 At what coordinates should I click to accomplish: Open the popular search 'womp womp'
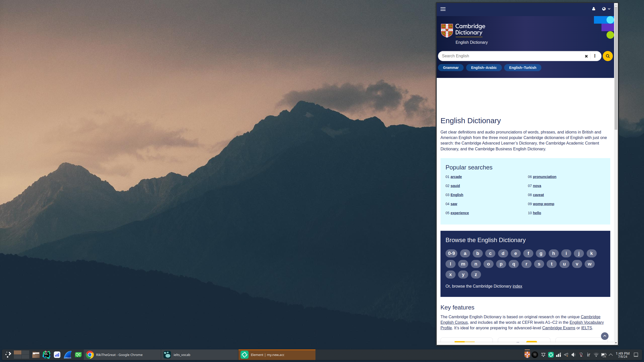[543, 204]
